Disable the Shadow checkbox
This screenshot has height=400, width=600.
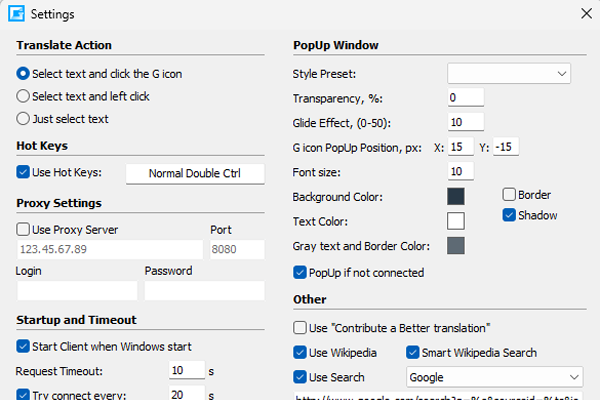(509, 215)
